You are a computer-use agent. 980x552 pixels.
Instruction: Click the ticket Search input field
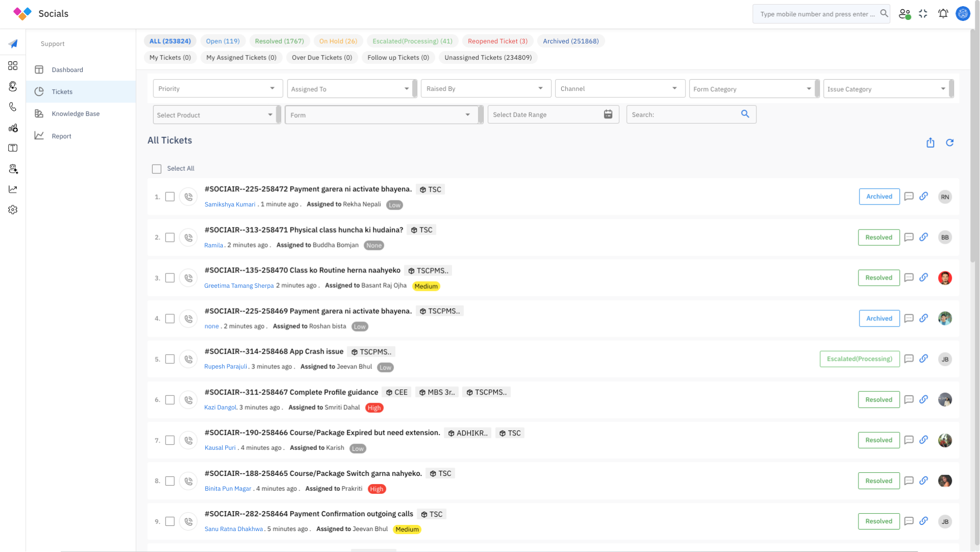coord(683,114)
